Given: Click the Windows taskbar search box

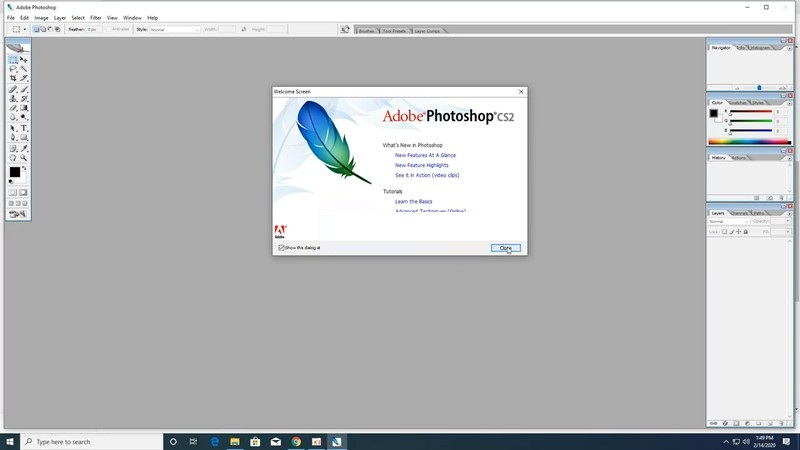Looking at the screenshot, I should tap(92, 442).
